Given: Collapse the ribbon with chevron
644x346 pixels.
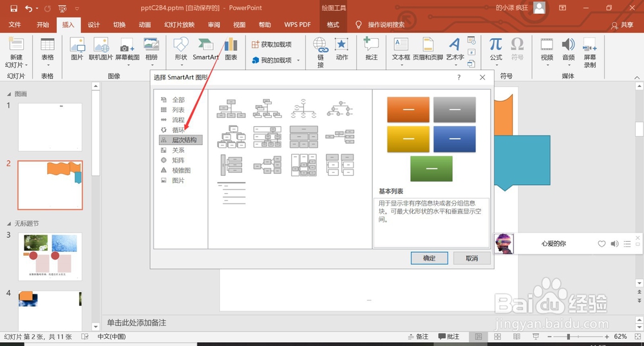Looking at the screenshot, I should click(x=637, y=77).
